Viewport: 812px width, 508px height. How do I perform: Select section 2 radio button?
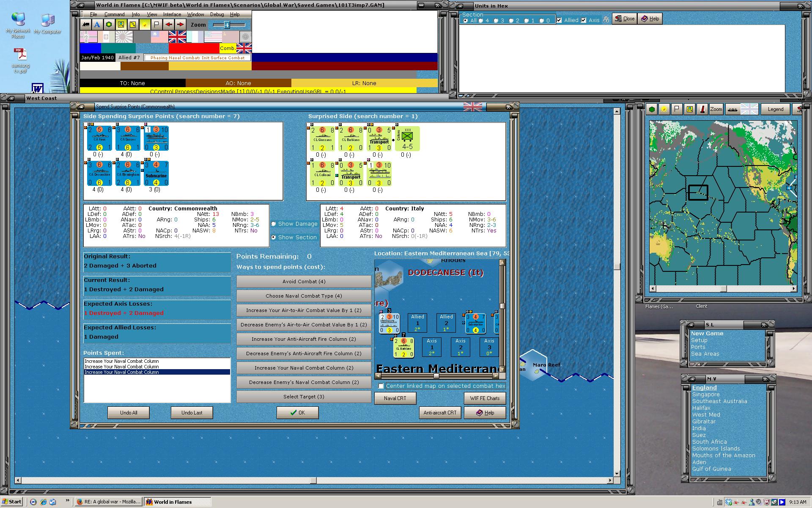click(511, 20)
